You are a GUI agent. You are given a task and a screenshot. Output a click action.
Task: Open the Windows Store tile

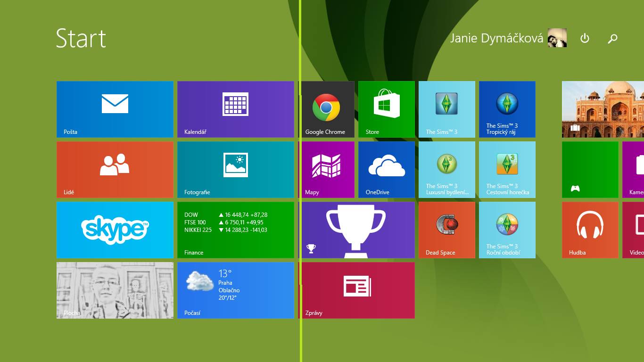click(387, 109)
